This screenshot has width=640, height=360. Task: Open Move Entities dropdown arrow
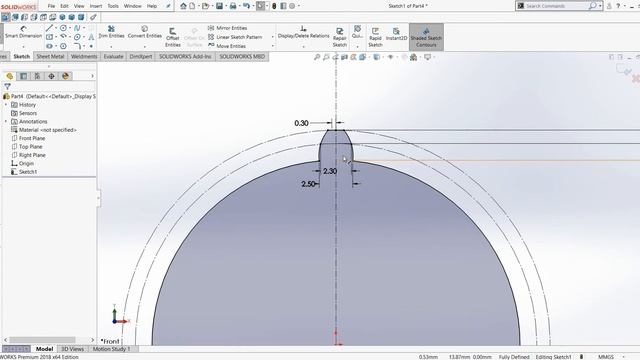click(272, 46)
